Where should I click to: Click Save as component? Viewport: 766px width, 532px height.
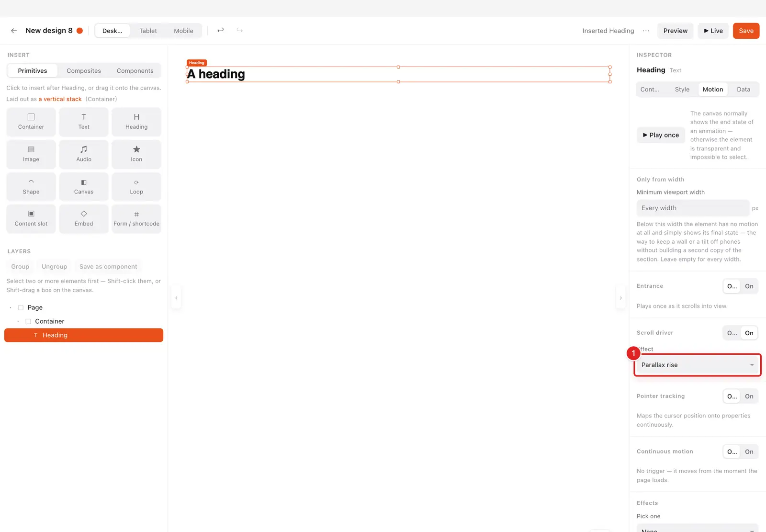pos(108,267)
